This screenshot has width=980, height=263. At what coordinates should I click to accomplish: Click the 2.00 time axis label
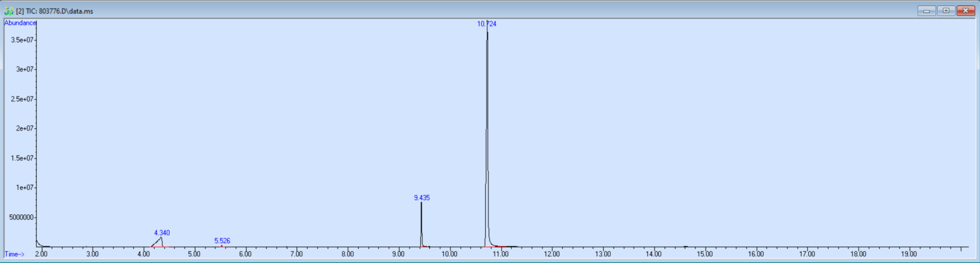pyautogui.click(x=41, y=254)
